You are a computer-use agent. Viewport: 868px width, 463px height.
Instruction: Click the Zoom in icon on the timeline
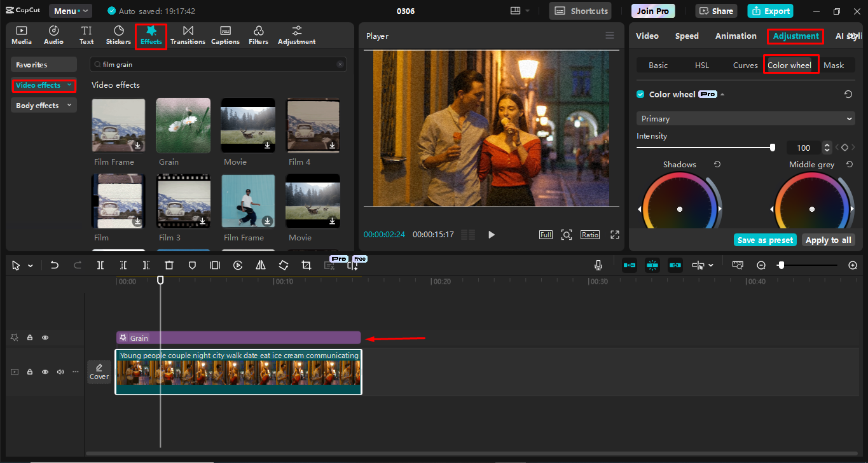[853, 265]
